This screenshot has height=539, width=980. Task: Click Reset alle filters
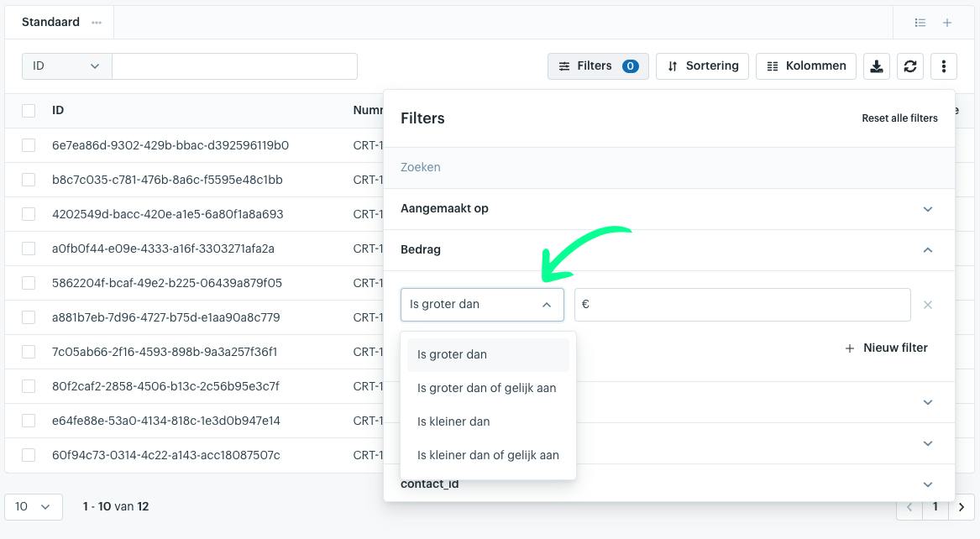point(899,118)
